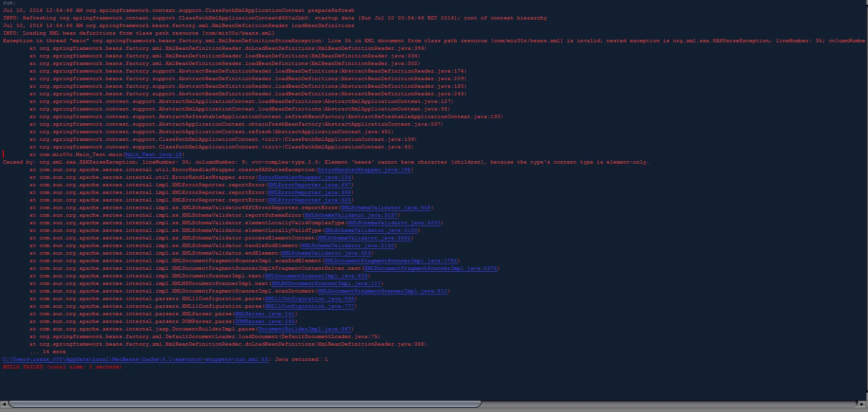
Task: Click the XMLDocumentFragmentScannerImpl.java:2973 link
Action: (431, 268)
